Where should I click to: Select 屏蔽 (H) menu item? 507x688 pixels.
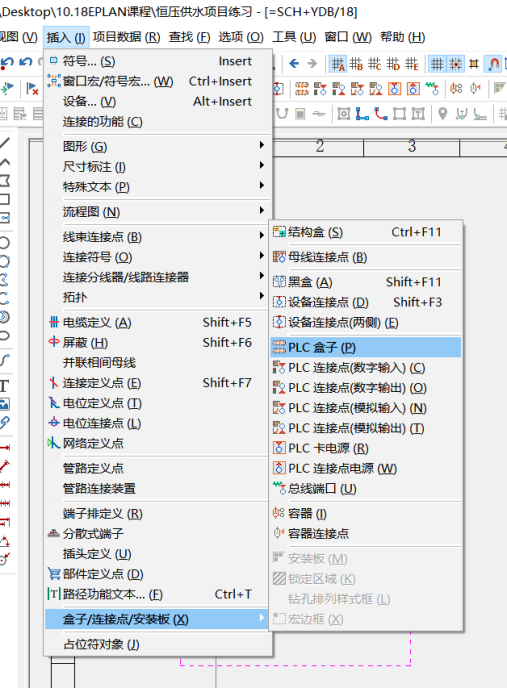pyautogui.click(x=158, y=342)
